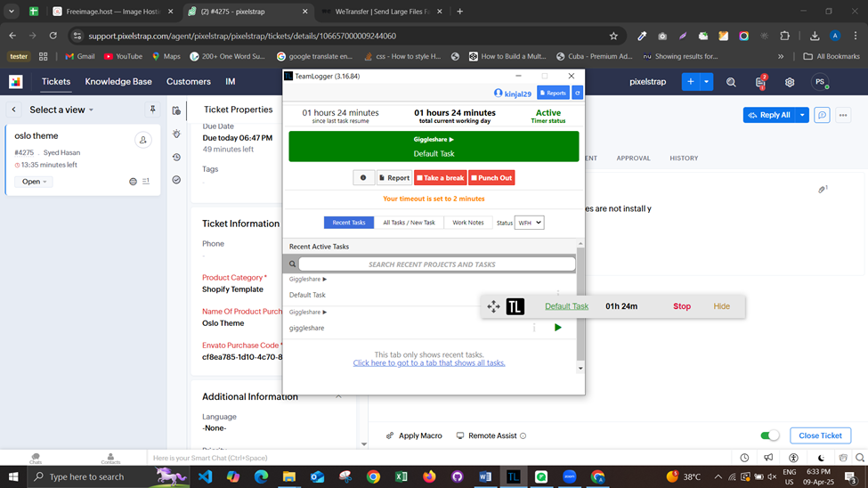This screenshot has width=868, height=488.
Task: Open the WFH status dropdown
Action: tap(529, 223)
